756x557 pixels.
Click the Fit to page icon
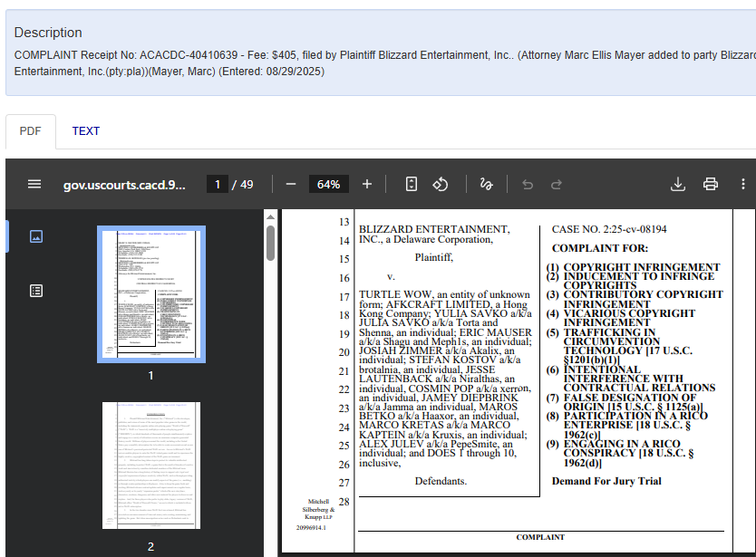[x=412, y=184]
